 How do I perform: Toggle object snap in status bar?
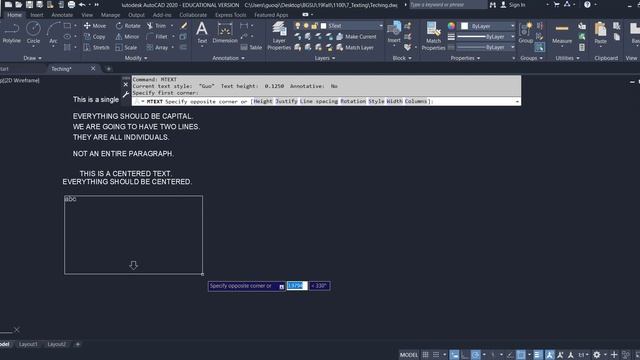click(521, 355)
